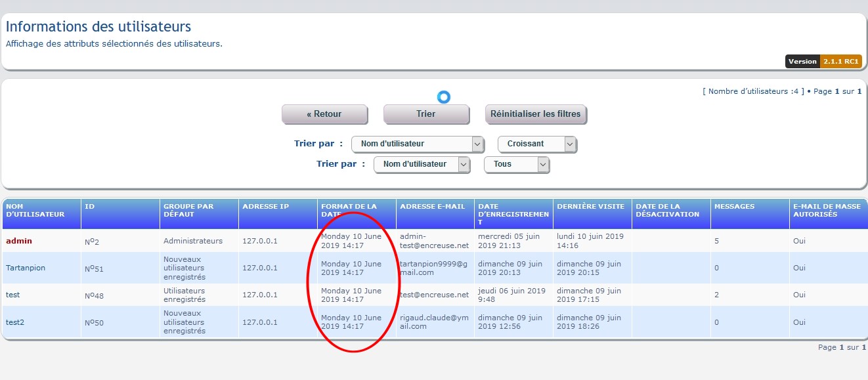Open the Tous filter dropdown
This screenshot has width=868, height=380.
(x=516, y=164)
